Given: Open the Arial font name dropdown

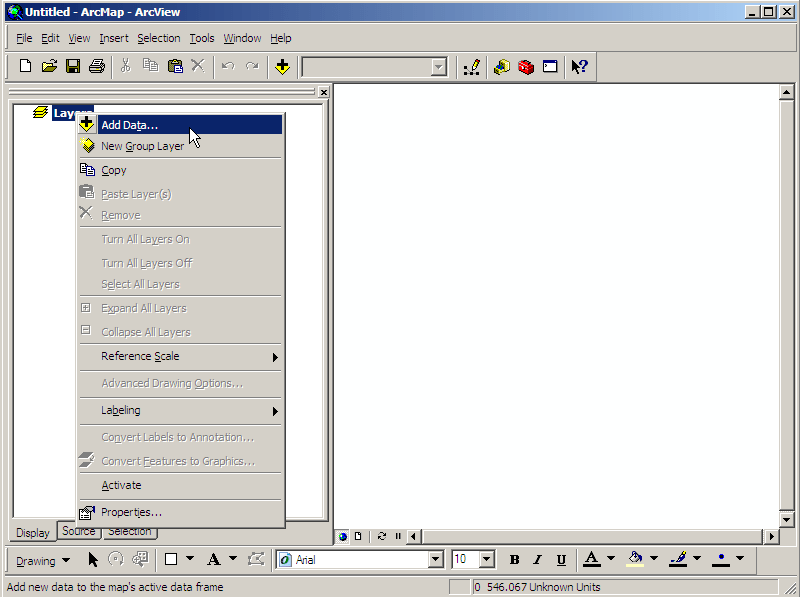Looking at the screenshot, I should pos(436,560).
